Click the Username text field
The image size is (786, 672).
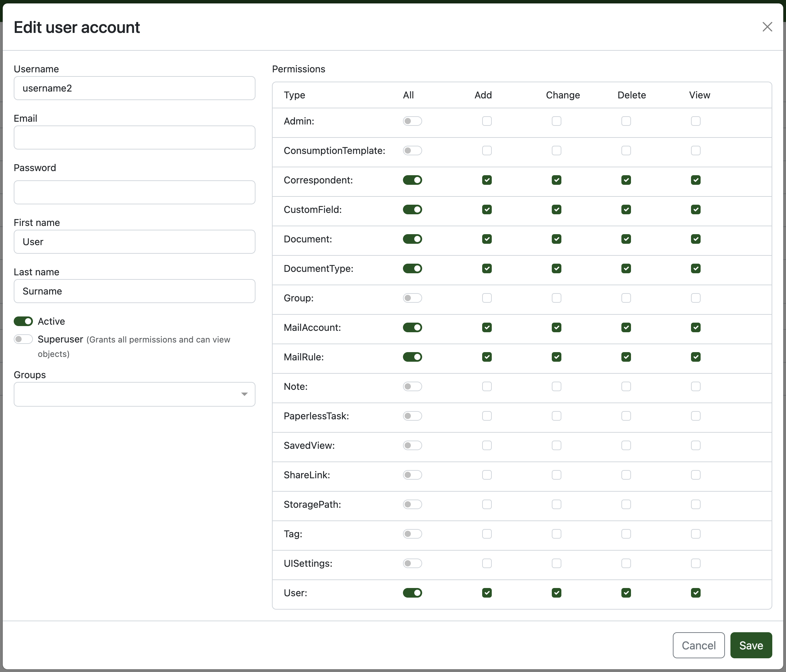pos(134,88)
